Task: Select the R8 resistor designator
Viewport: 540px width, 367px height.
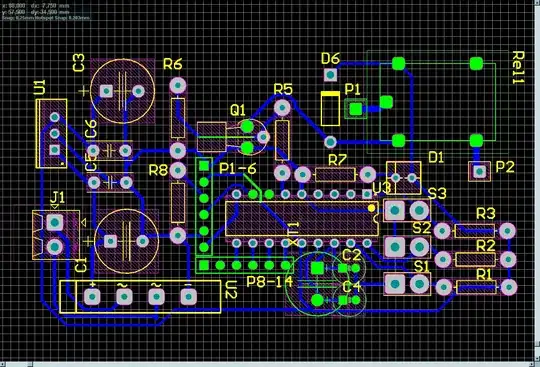Action: click(158, 170)
